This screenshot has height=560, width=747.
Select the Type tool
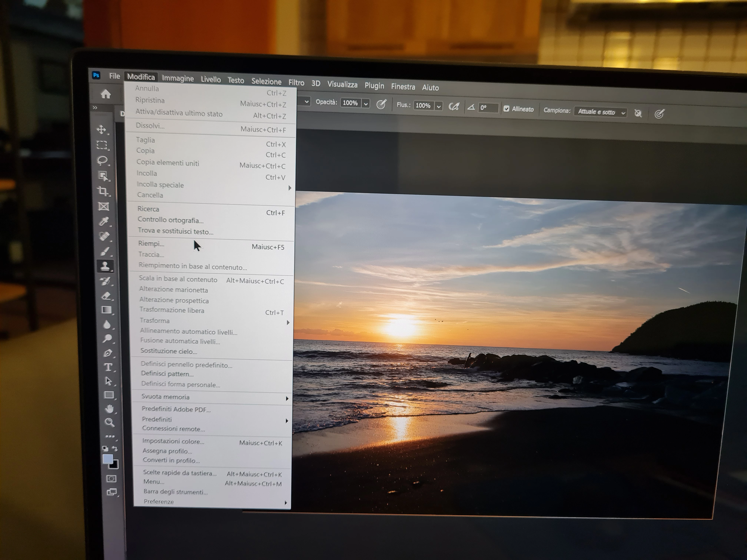(108, 367)
